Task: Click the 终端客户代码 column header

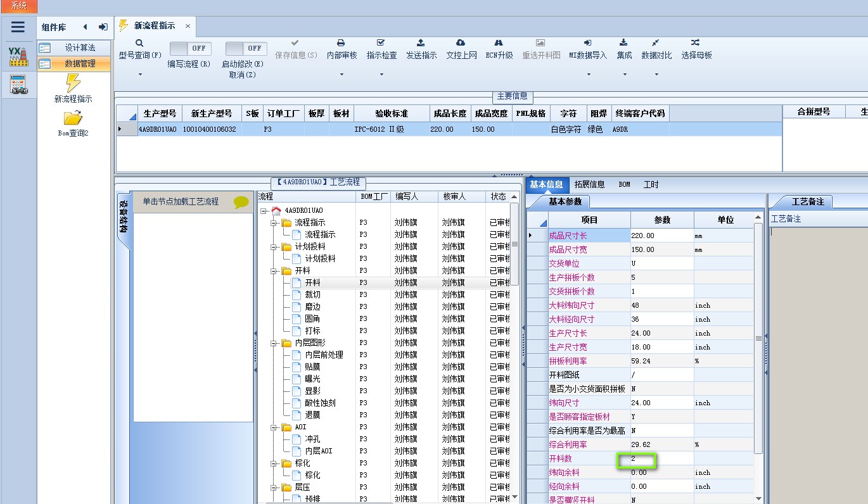Action: click(x=640, y=113)
